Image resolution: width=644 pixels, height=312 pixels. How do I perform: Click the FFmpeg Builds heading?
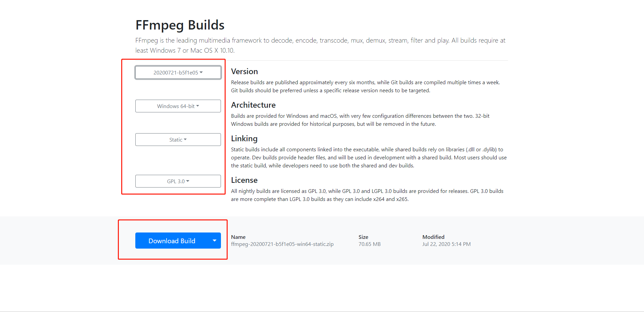pos(180,25)
